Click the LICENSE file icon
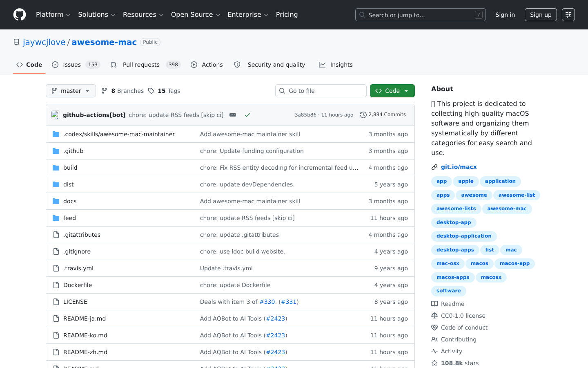The height and width of the screenshot is (368, 588). pos(56,302)
